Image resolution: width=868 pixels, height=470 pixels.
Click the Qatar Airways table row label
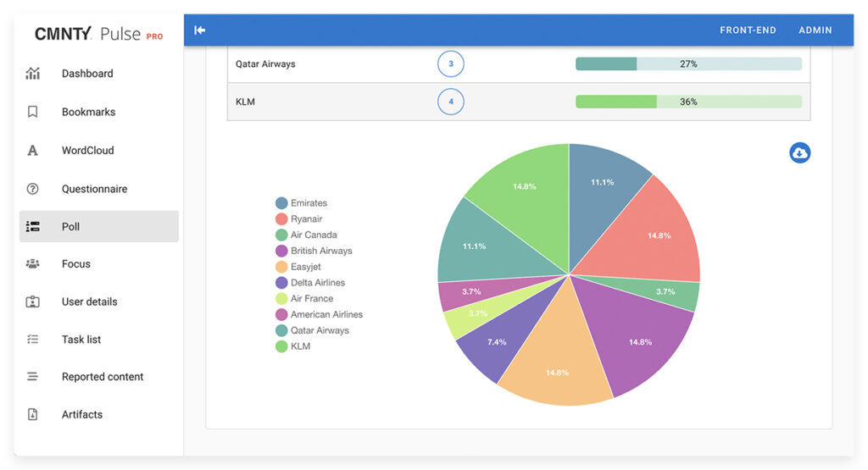point(265,64)
